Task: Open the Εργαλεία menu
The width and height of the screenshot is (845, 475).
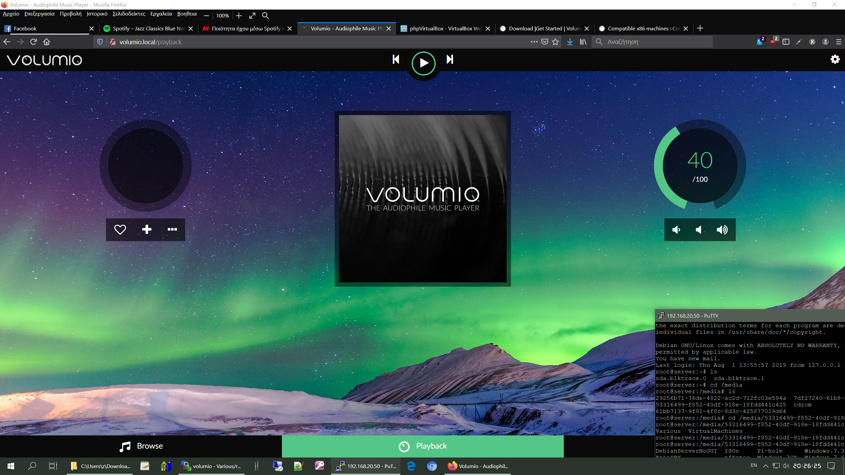Action: [x=161, y=14]
